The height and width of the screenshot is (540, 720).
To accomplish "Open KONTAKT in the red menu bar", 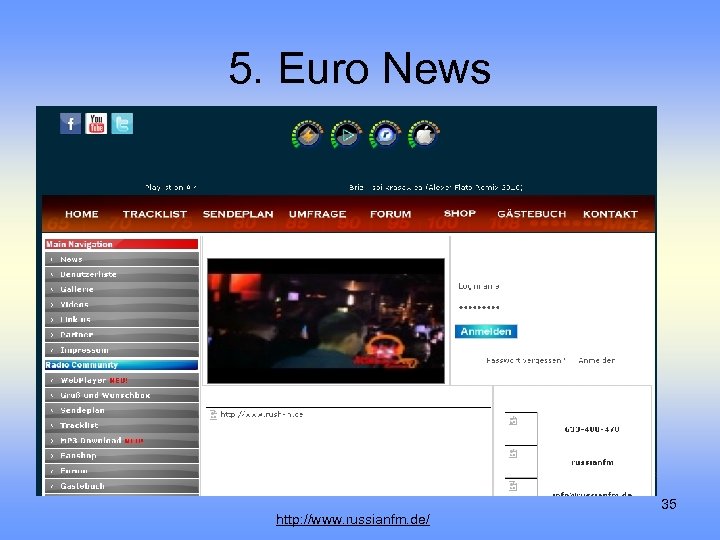I will click(x=610, y=214).
